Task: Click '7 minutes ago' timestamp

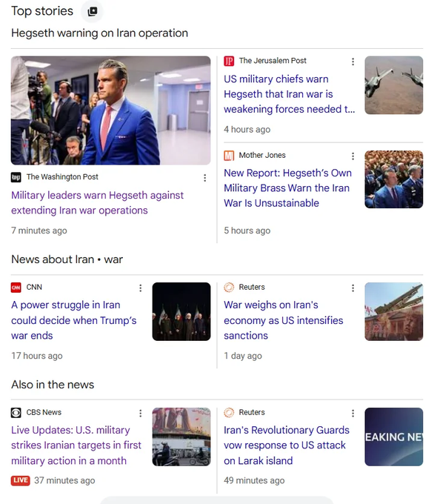Action: tap(39, 231)
